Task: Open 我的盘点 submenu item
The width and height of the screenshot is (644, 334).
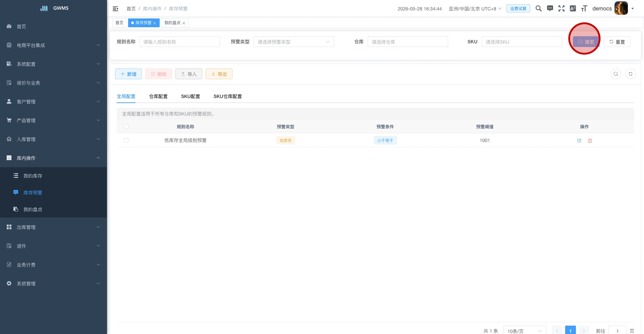Action: tap(53, 209)
